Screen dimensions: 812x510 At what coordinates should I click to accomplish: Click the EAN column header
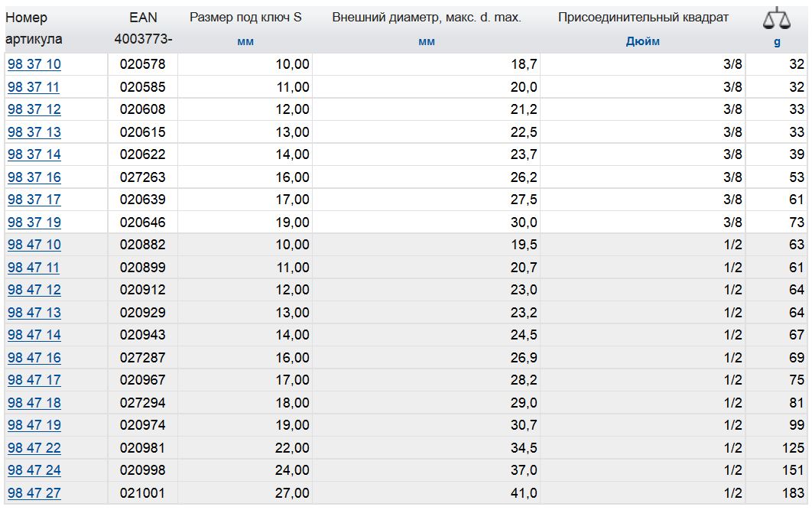click(143, 18)
